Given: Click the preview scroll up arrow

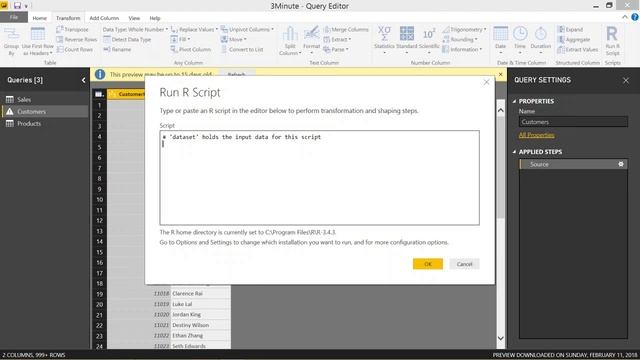Looking at the screenshot, I should (x=500, y=110).
